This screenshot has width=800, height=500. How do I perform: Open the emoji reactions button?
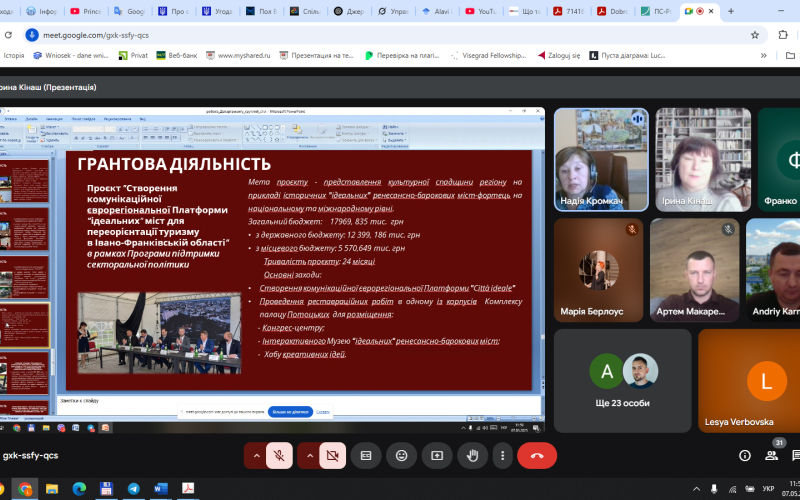402,456
